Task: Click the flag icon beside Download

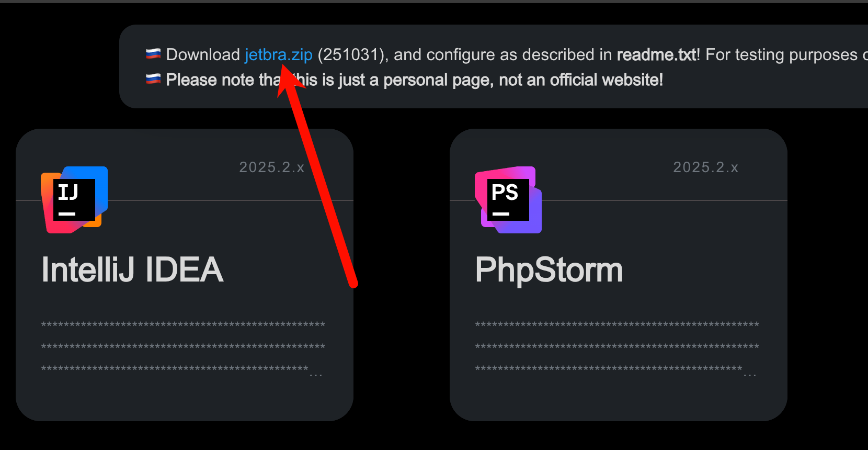Action: click(153, 54)
